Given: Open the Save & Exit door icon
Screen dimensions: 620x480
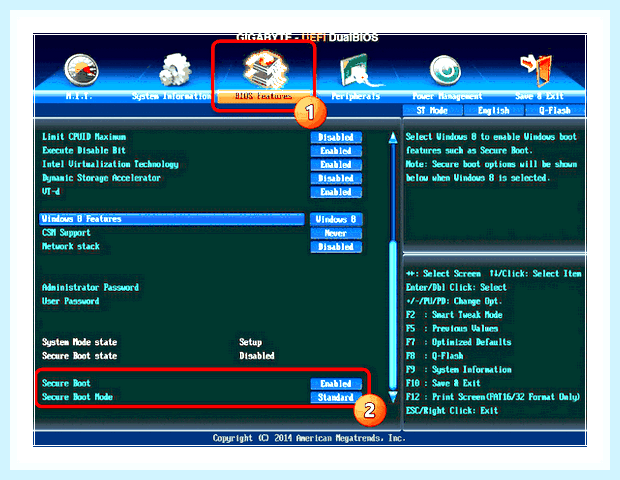Looking at the screenshot, I should pos(537,70).
